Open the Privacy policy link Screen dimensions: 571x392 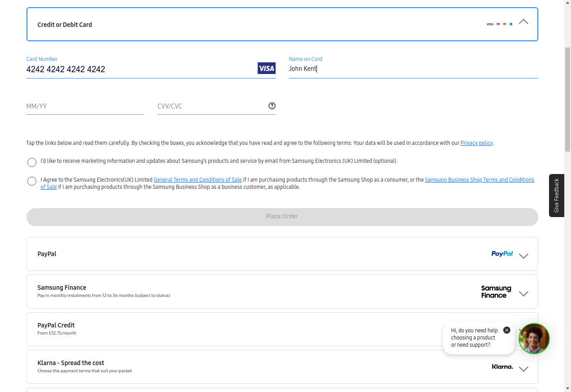click(x=476, y=143)
